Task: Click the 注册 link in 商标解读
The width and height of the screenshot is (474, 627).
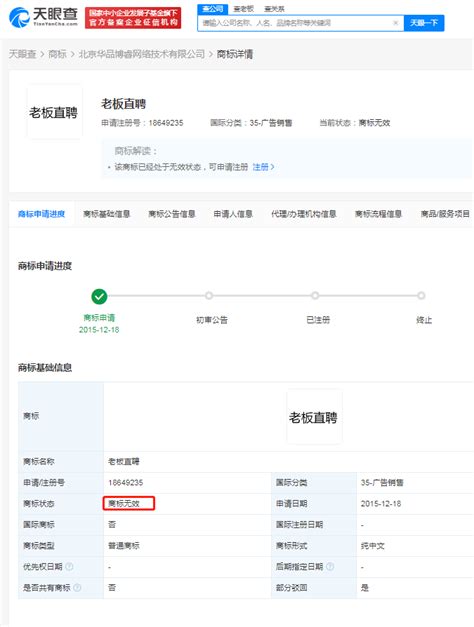Action: click(263, 167)
